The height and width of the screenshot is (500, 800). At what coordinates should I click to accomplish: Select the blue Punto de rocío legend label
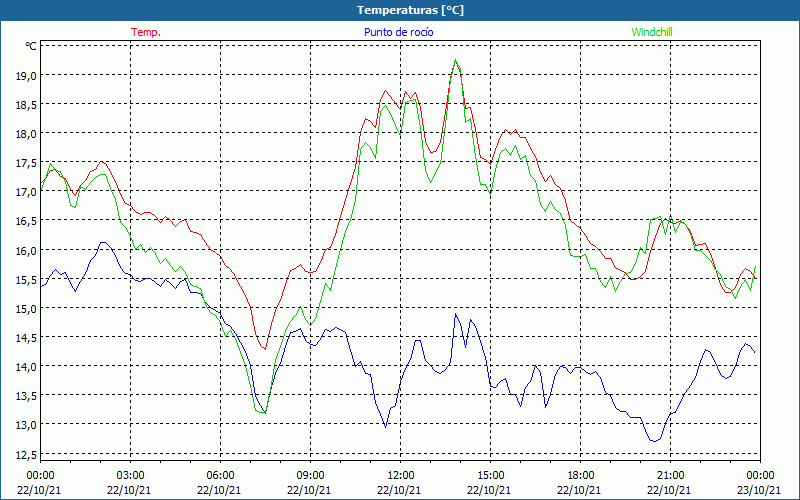click(398, 32)
